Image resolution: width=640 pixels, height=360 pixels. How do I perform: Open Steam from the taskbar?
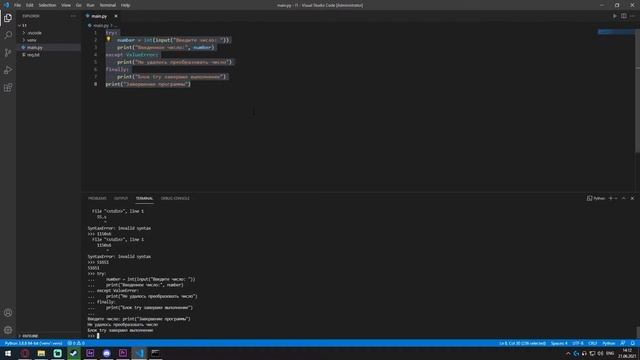74,353
